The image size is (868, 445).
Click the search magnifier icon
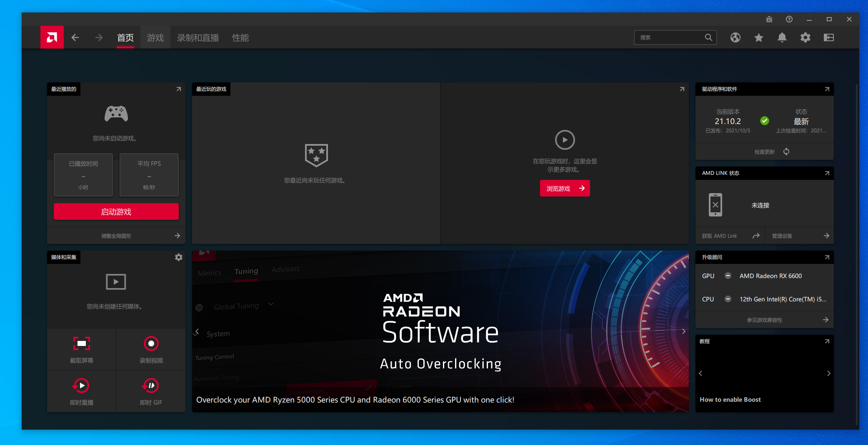coord(708,37)
